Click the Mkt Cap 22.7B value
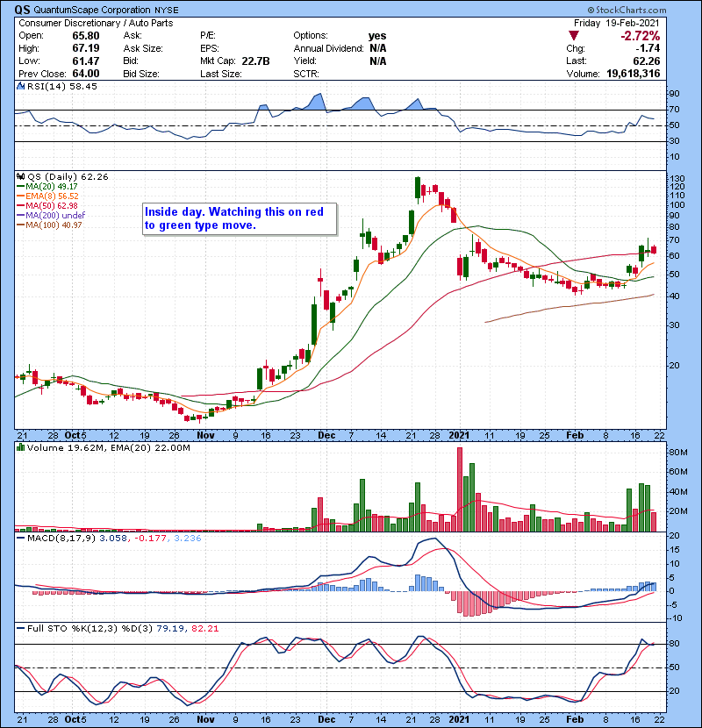702x728 pixels. [x=256, y=61]
